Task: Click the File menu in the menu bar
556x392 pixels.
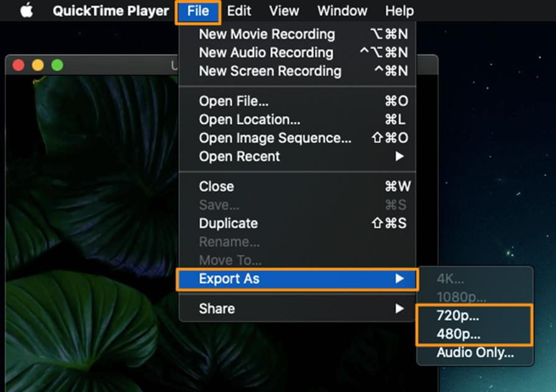Action: pyautogui.click(x=198, y=11)
